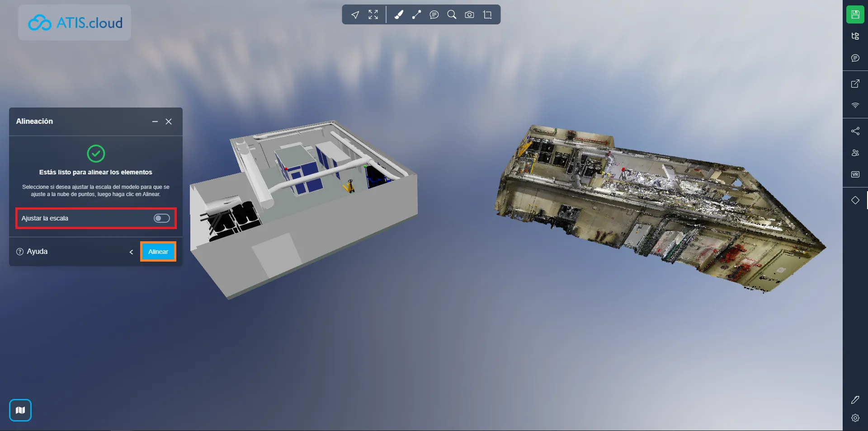
Task: Click the diamond shape icon
Action: point(855,200)
